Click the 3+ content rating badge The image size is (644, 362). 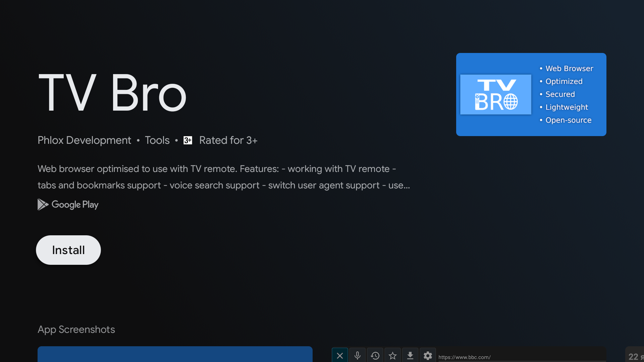click(x=188, y=140)
